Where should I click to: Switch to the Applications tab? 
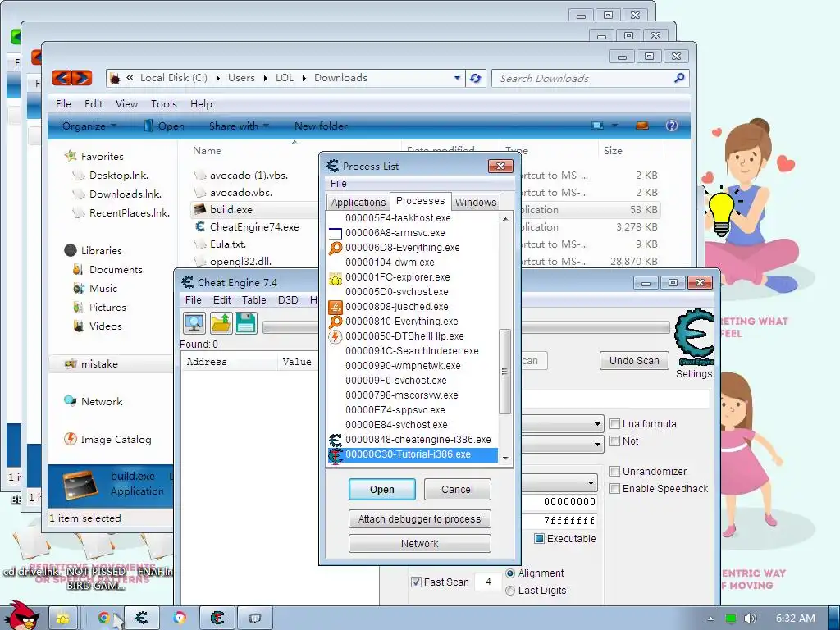tap(358, 202)
